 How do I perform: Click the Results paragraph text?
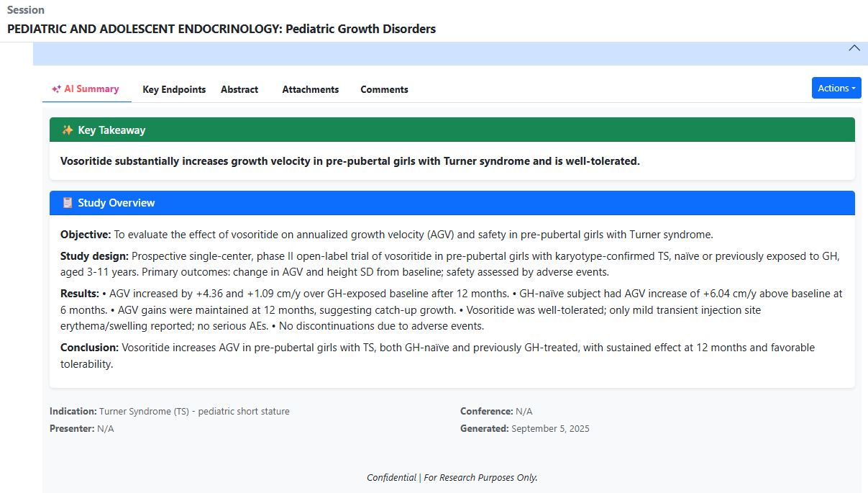click(x=451, y=309)
